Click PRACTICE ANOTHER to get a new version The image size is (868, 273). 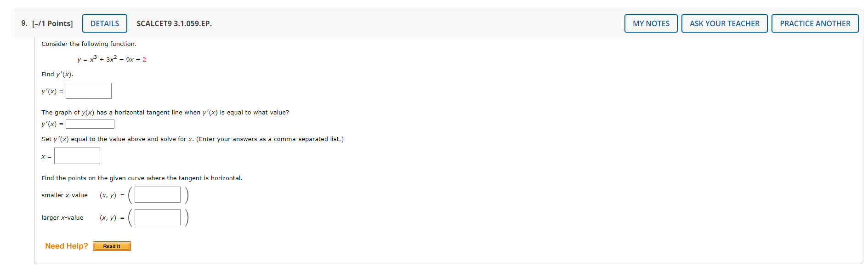click(815, 23)
